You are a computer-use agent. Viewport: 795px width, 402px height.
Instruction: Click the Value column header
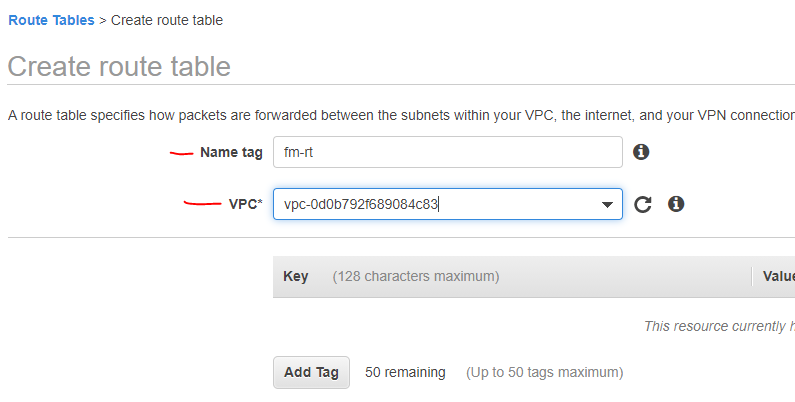(777, 276)
